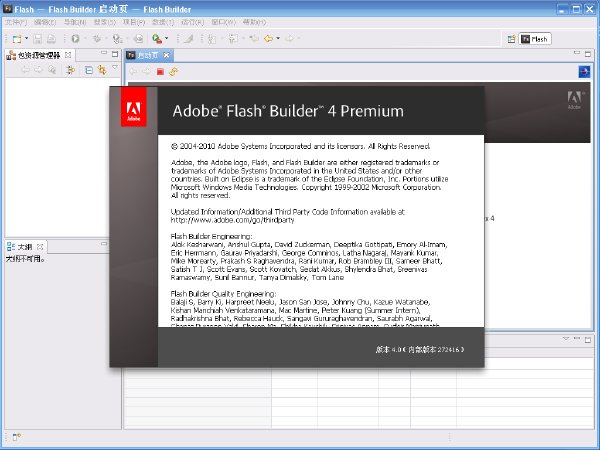600x450 pixels.
Task: Click the Last Edit Location icon
Action: pos(254,39)
